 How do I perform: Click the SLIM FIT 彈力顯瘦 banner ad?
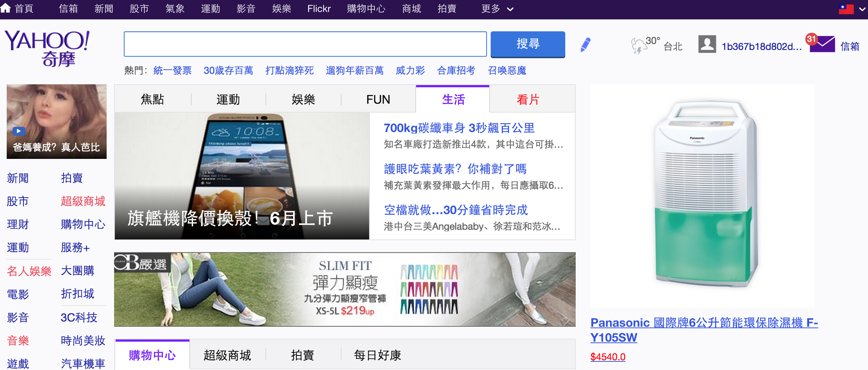(x=345, y=289)
